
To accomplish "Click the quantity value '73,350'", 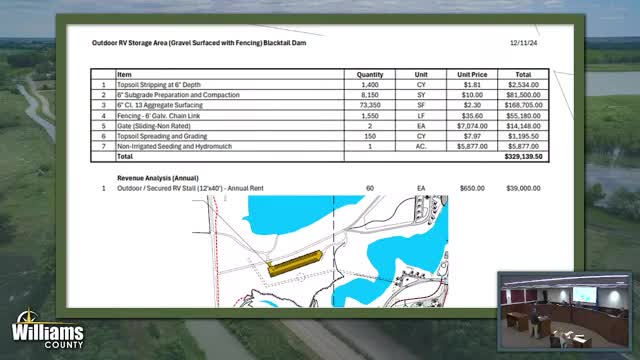I will [370, 105].
